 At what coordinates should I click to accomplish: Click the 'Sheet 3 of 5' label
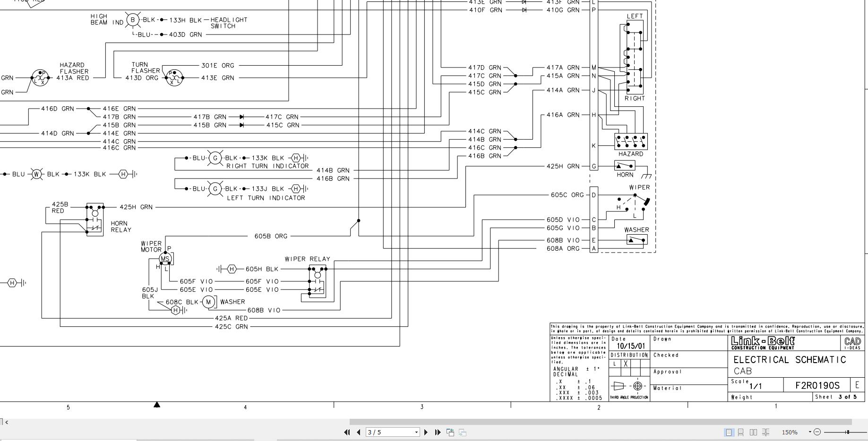tap(836, 397)
